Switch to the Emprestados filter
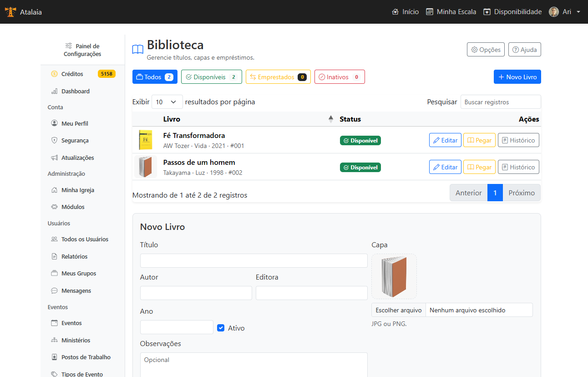Screen dimensions: 588x377 point(278,76)
